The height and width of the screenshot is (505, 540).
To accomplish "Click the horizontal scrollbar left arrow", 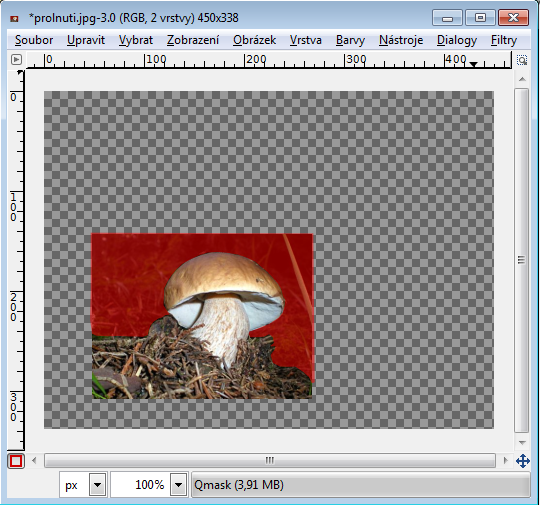I will click(34, 460).
